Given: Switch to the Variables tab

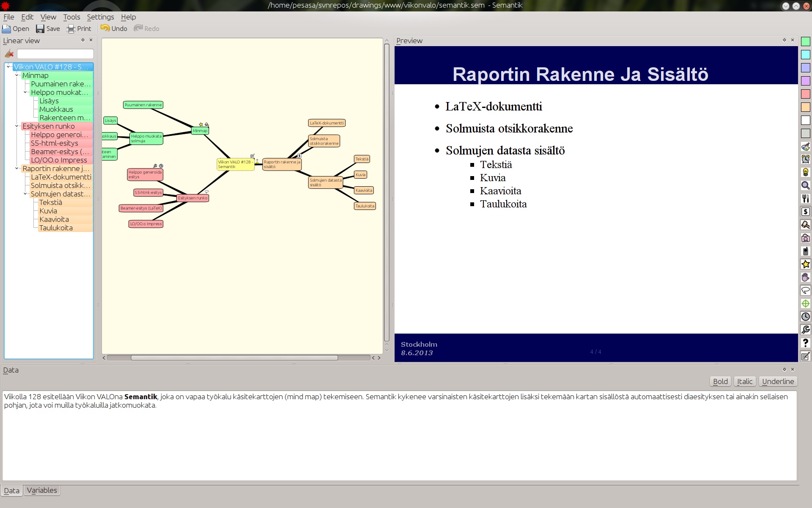Looking at the screenshot, I should 42,490.
